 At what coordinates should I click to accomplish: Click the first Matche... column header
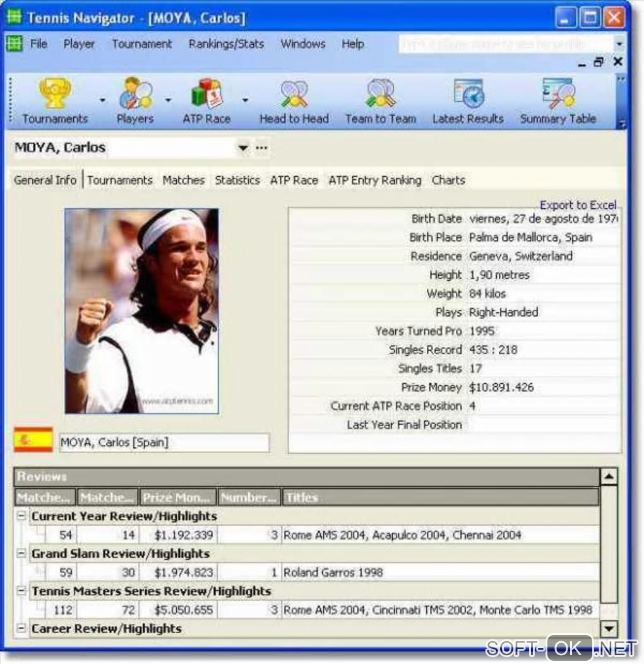(45, 497)
